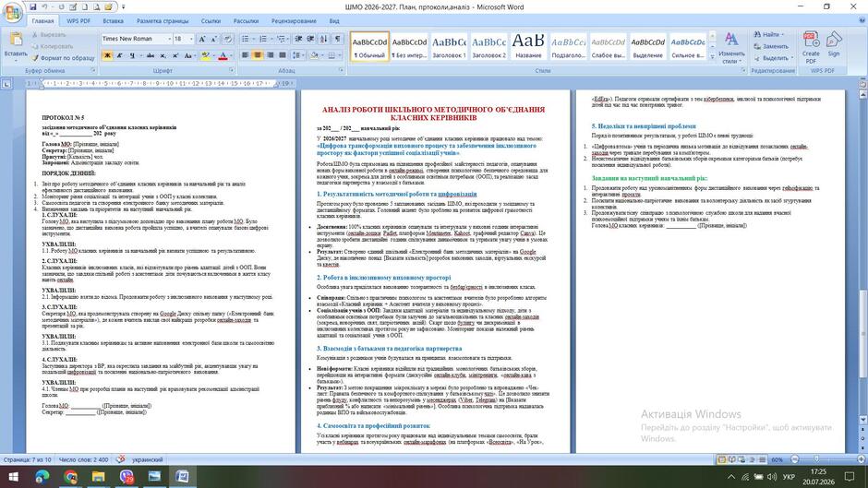Click the Sign icon in WPS PDF group
The width and height of the screenshot is (868, 488).
[834, 44]
